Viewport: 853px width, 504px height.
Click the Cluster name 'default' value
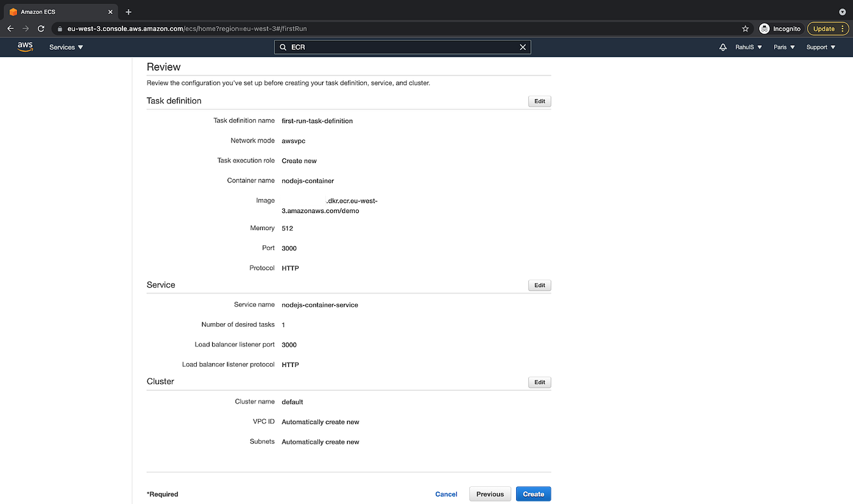click(x=292, y=402)
